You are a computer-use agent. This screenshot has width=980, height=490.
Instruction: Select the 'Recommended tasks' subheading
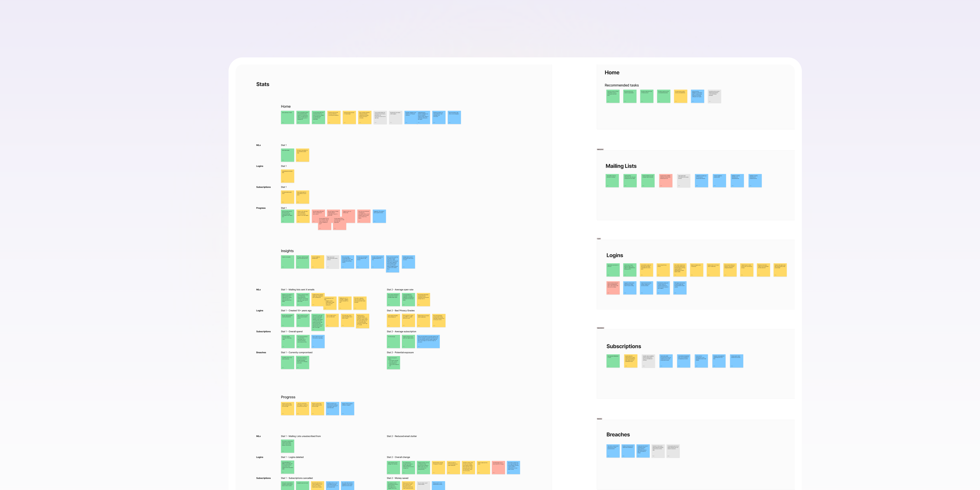622,85
